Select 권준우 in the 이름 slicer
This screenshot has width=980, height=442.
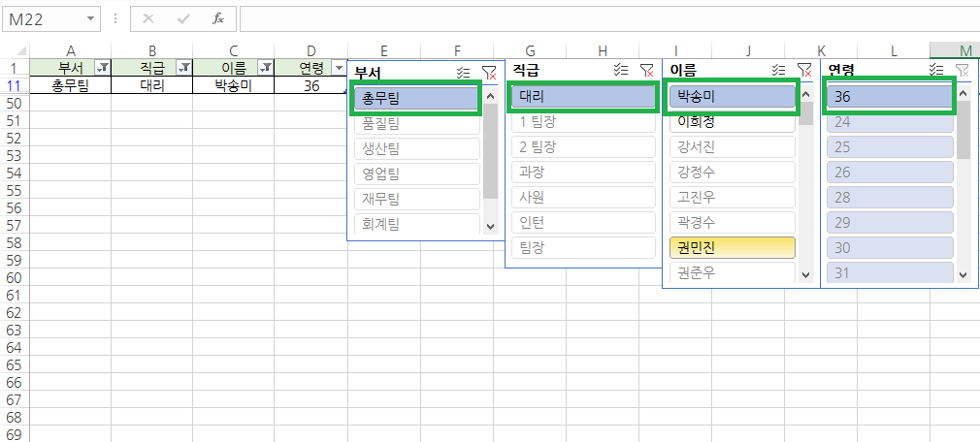733,272
